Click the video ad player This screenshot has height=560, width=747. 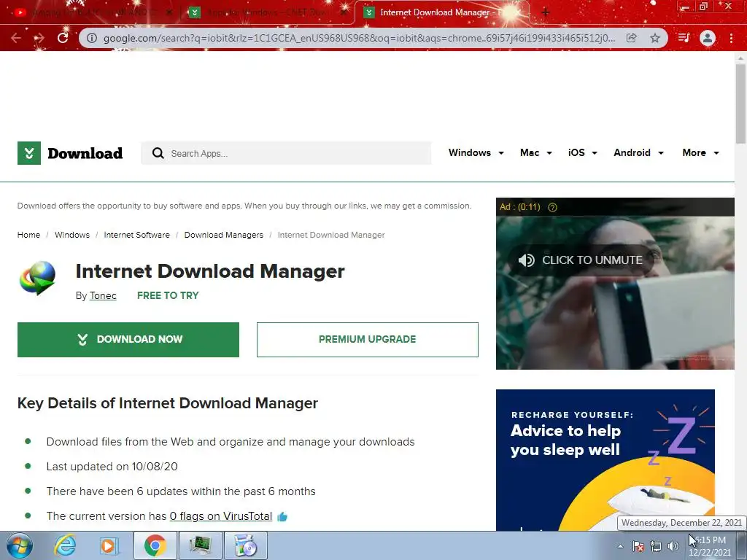click(615, 284)
